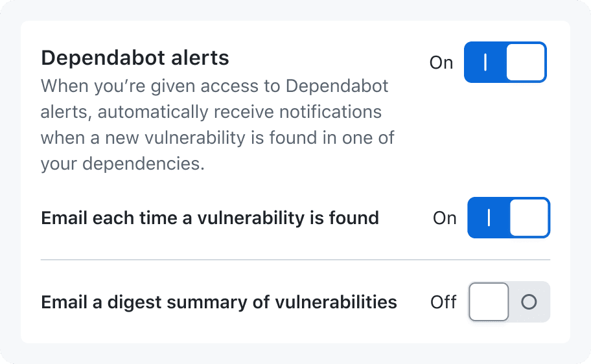Viewport: 591px width, 364px height.
Task: Turn off the Dependabot alerts switch
Action: tap(505, 62)
